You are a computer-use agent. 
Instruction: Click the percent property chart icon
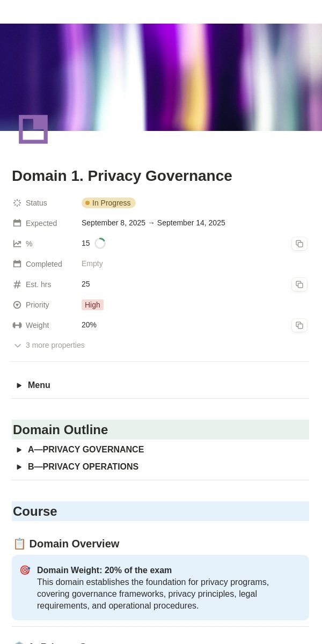click(17, 244)
